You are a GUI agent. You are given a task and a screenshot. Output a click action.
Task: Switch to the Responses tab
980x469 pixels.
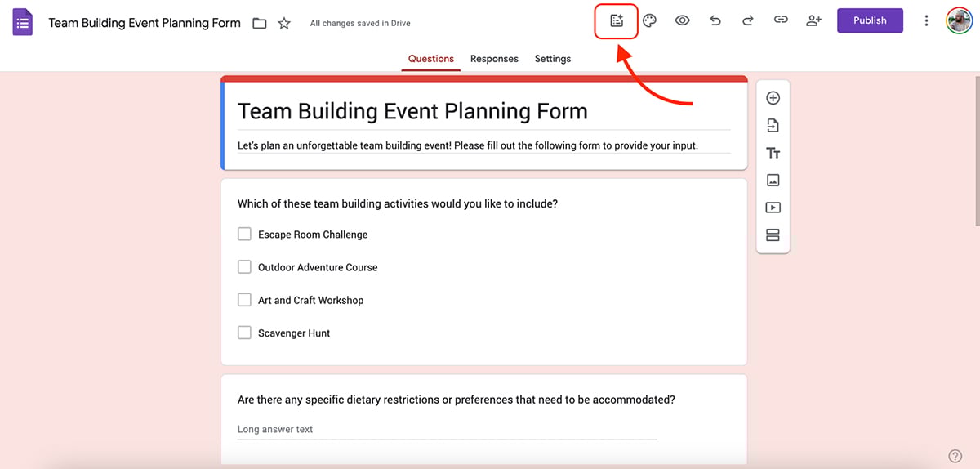[494, 59]
